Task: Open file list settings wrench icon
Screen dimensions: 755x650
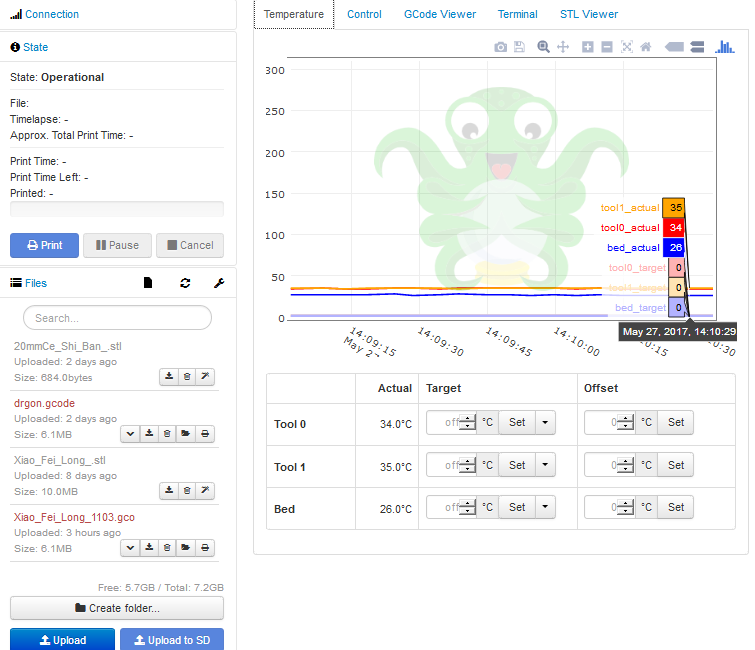Action: (x=219, y=283)
